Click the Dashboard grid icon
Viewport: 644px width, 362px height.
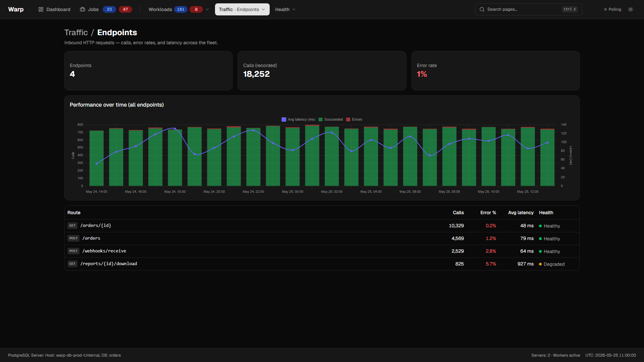(x=41, y=9)
